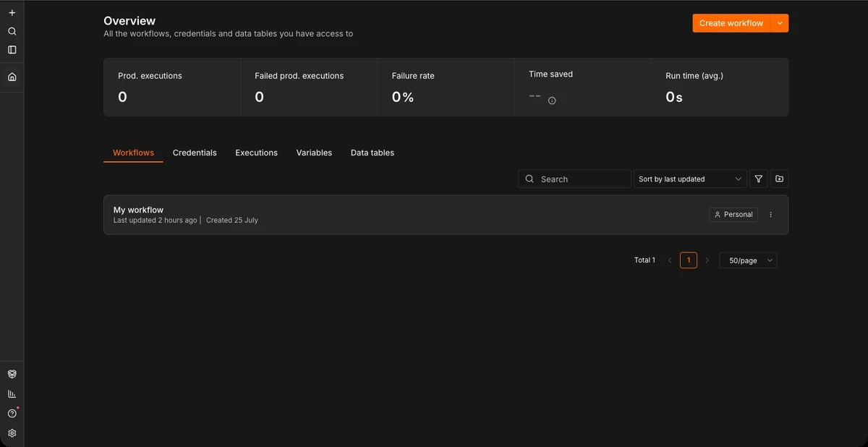The image size is (868, 447).
Task: Click the filter funnel icon
Action: [x=759, y=179]
